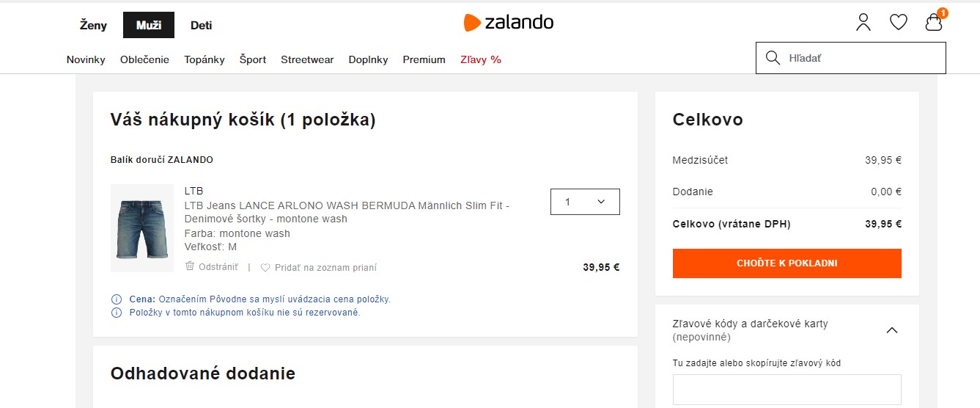This screenshot has width=980, height=408.
Task: Click the heart icon beside Pridať na zoznam prianí
Action: [265, 268]
